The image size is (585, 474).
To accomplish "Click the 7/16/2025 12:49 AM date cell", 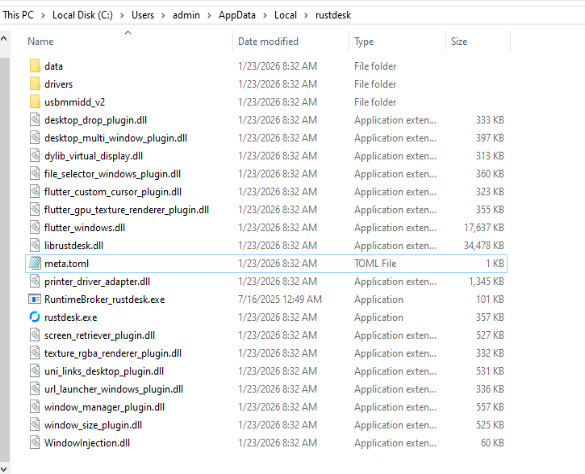I will point(280,299).
